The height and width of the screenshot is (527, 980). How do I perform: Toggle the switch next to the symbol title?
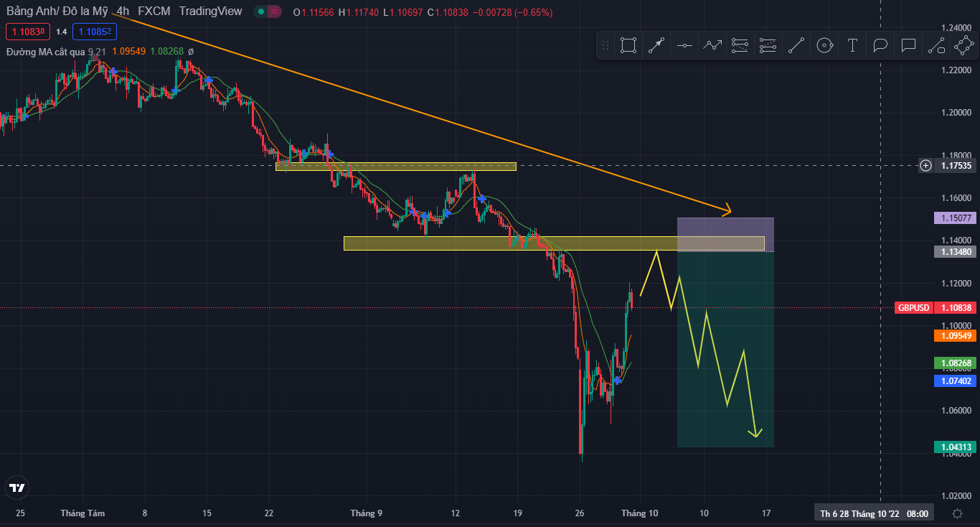tap(266, 11)
